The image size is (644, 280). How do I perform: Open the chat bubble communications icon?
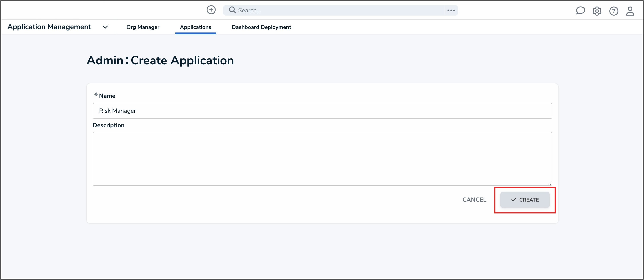pos(580,11)
